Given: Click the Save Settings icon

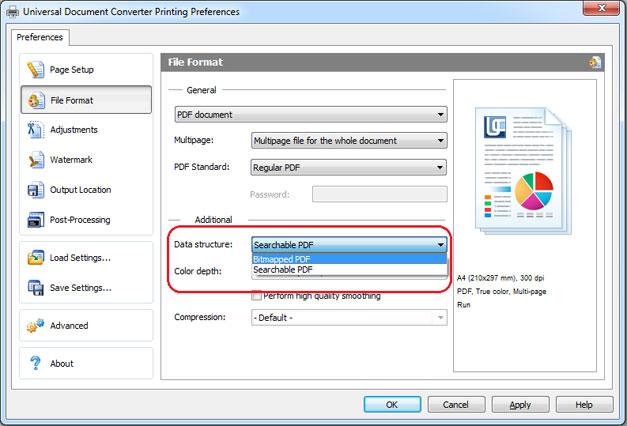Looking at the screenshot, I should [36, 288].
